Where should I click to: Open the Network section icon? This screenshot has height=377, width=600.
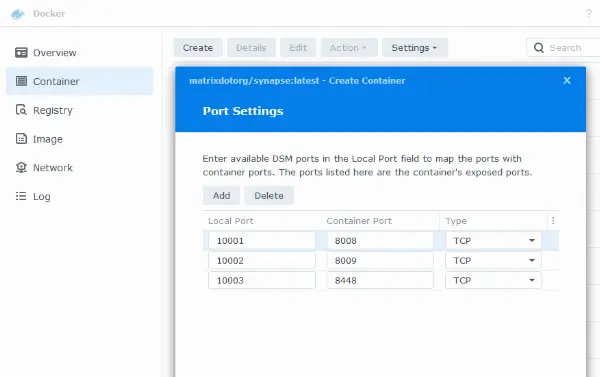tap(21, 167)
